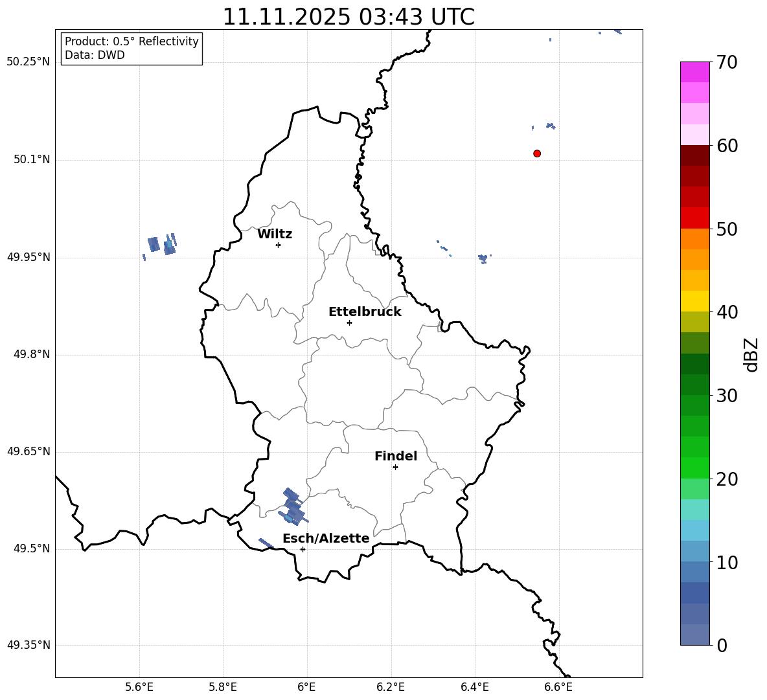Viewport: 767px width, 700px height.
Task: Click the dark maroon colorbar segment below 60
Action: [x=694, y=155]
